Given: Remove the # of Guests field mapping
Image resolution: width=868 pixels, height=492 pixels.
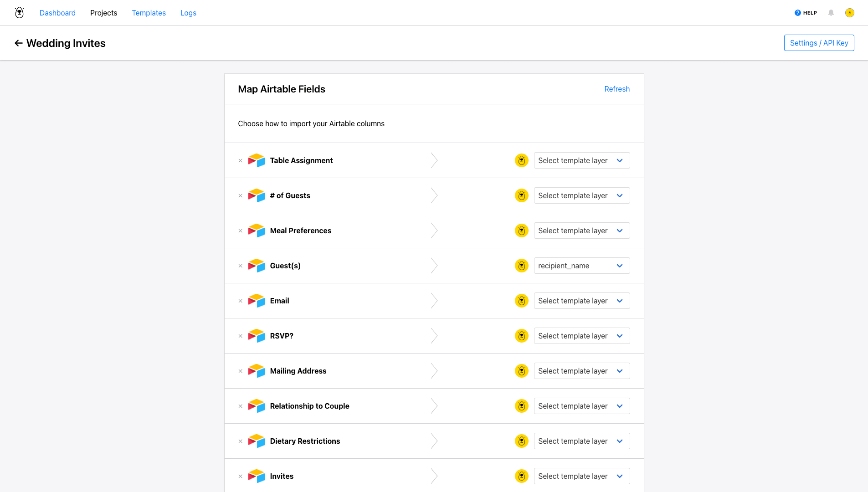Looking at the screenshot, I should point(240,195).
